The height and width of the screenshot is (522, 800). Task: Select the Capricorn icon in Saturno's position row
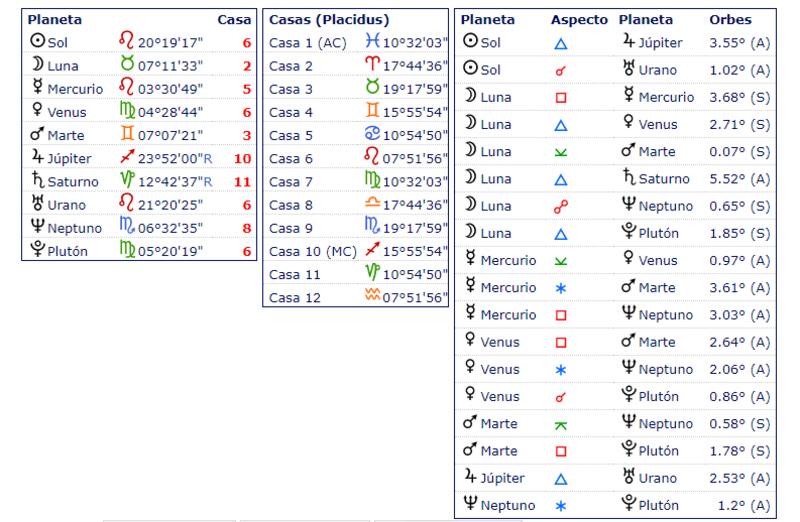point(127,181)
